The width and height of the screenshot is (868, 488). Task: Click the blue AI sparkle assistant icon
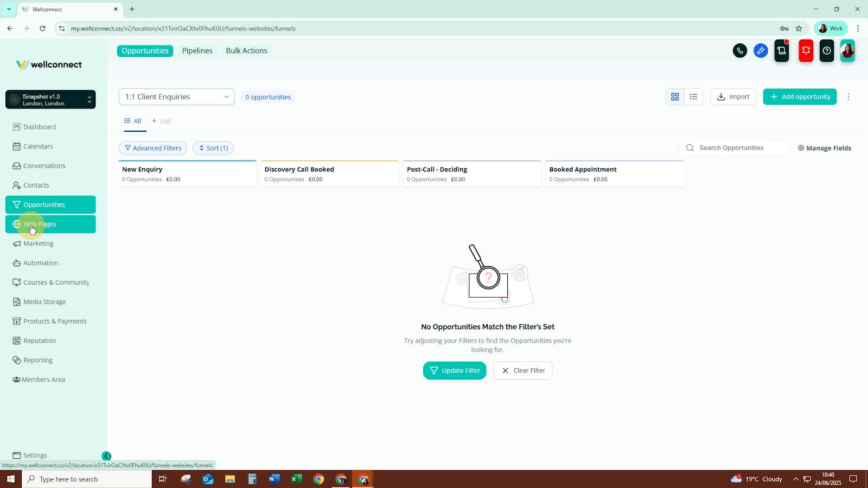coord(761,51)
